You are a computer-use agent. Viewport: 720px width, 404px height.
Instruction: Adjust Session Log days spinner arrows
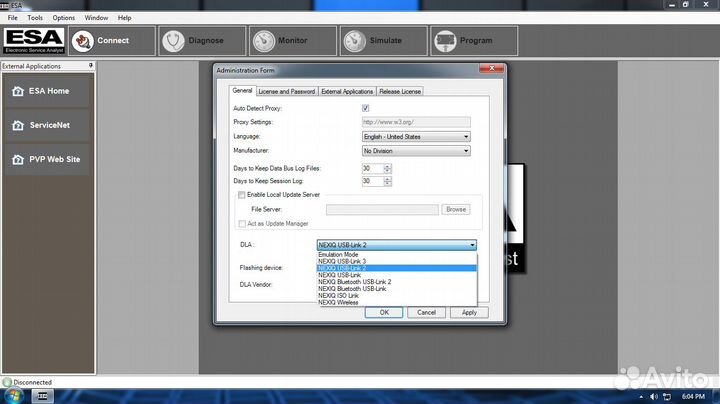point(388,181)
